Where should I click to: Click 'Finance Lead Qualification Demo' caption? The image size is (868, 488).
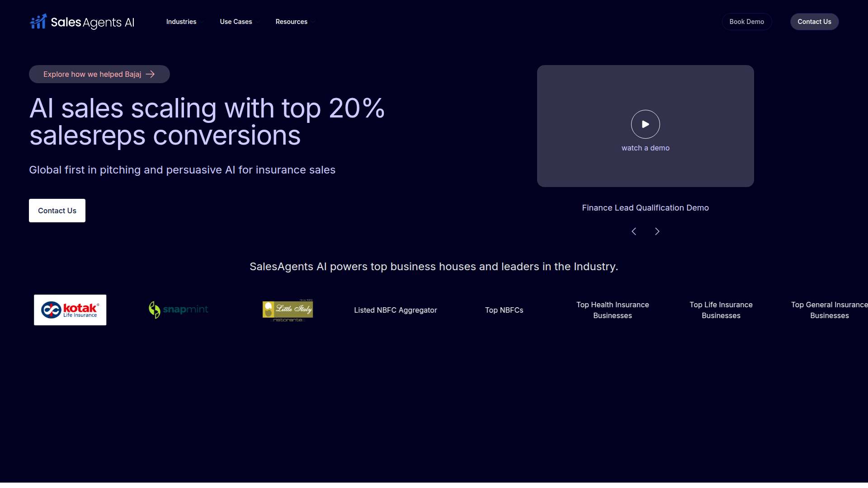pos(645,208)
